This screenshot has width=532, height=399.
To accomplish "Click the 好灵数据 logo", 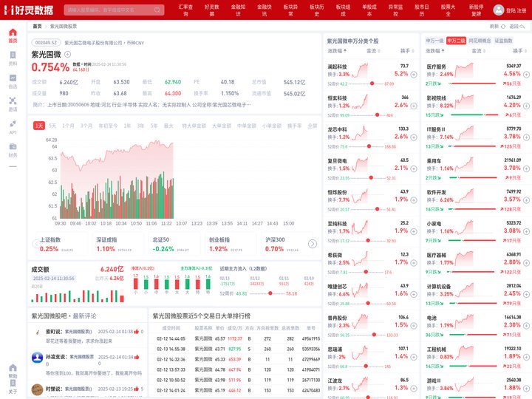I will (x=29, y=10).
